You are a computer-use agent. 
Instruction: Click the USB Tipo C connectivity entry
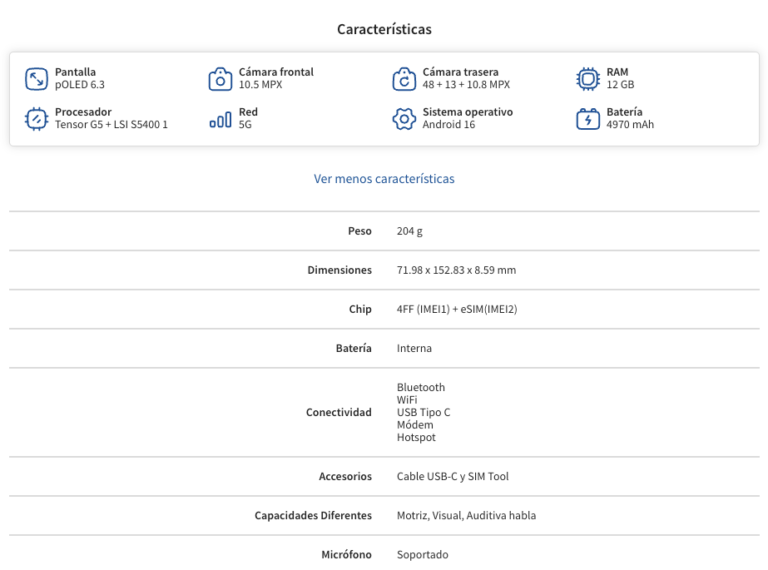point(423,412)
